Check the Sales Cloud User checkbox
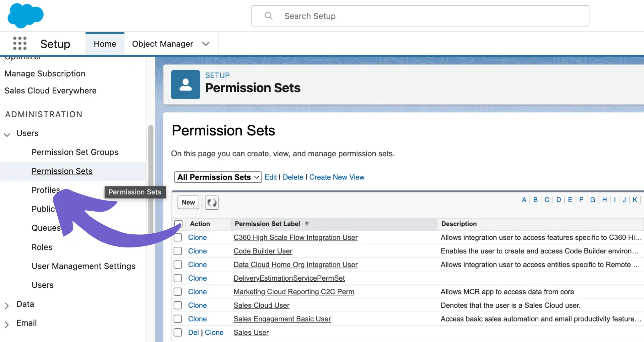 tap(178, 305)
